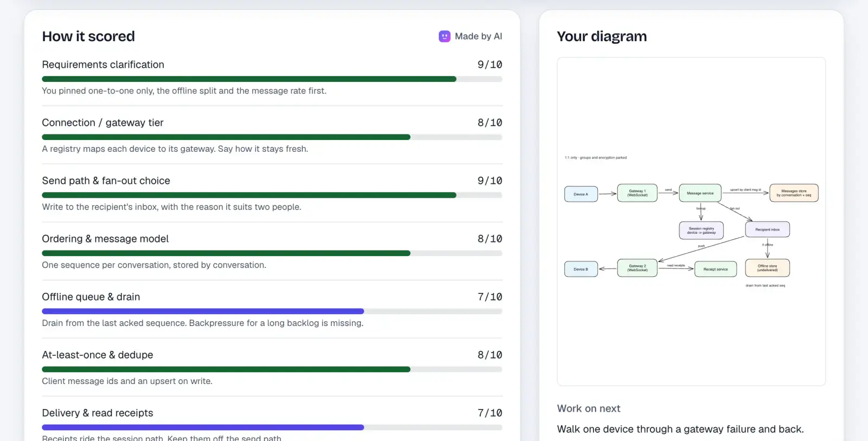Click the 'At-least-once & dedupe' criterion title
This screenshot has width=868, height=441.
click(x=98, y=355)
